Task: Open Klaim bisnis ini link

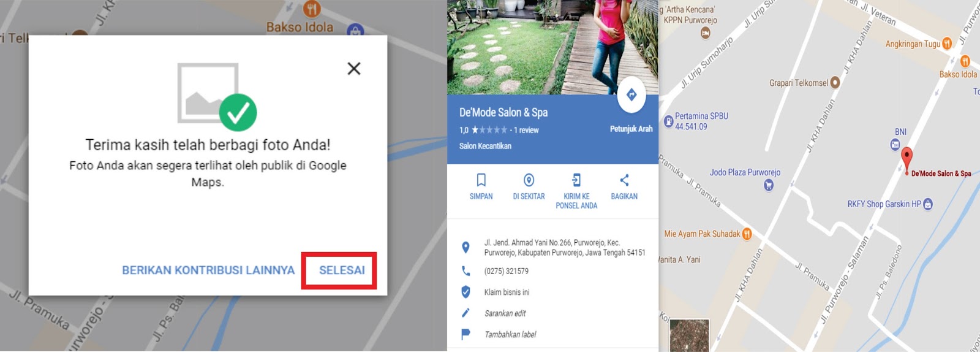Action: [x=507, y=293]
